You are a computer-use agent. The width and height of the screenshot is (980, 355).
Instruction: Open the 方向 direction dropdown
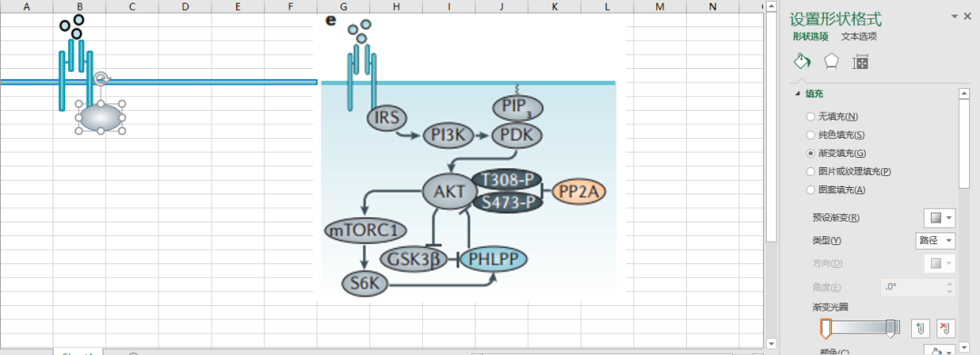click(x=939, y=263)
